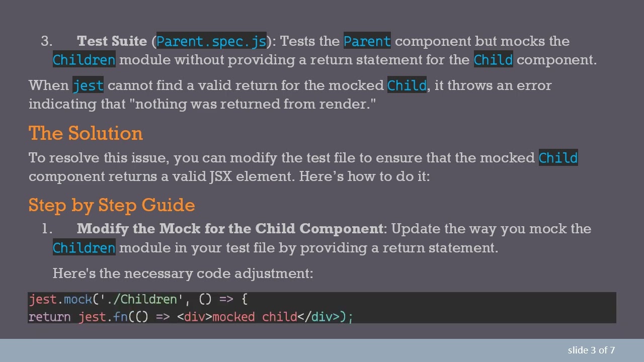Click 'Here's the necessary code adjustment' line

click(183, 274)
